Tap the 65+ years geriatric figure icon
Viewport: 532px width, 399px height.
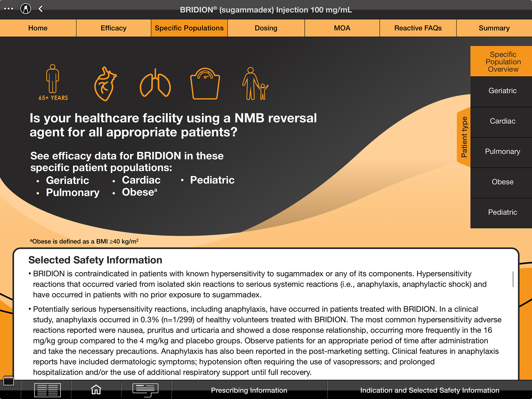click(53, 82)
